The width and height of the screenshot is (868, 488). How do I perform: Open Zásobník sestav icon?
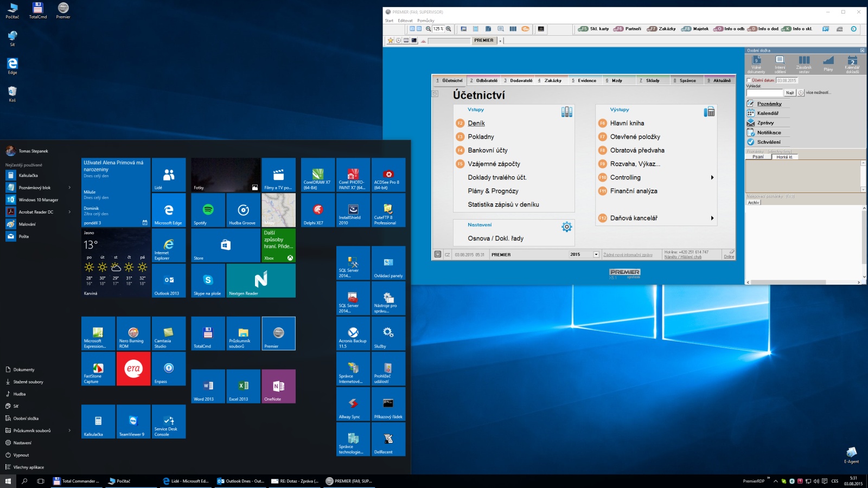tap(804, 64)
